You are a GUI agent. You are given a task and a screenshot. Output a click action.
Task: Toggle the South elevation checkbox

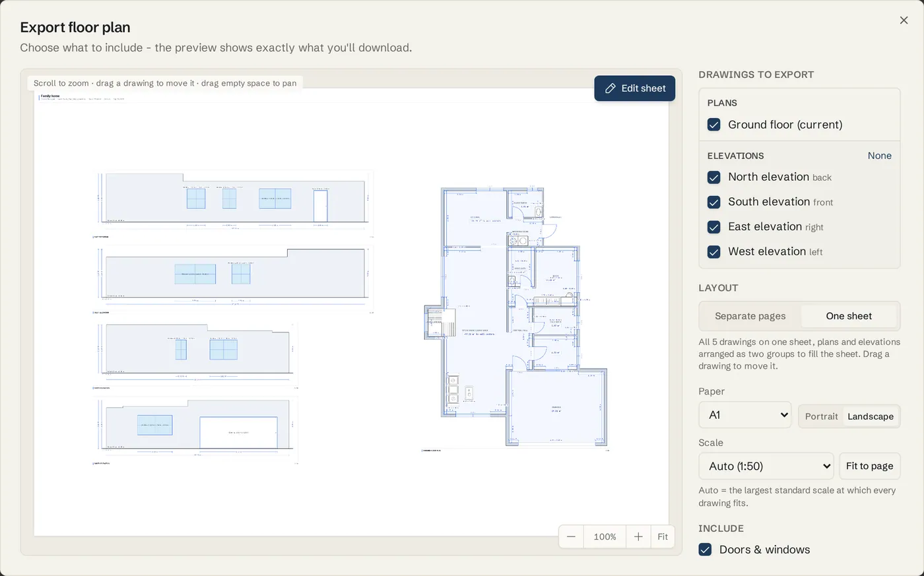pyautogui.click(x=713, y=202)
